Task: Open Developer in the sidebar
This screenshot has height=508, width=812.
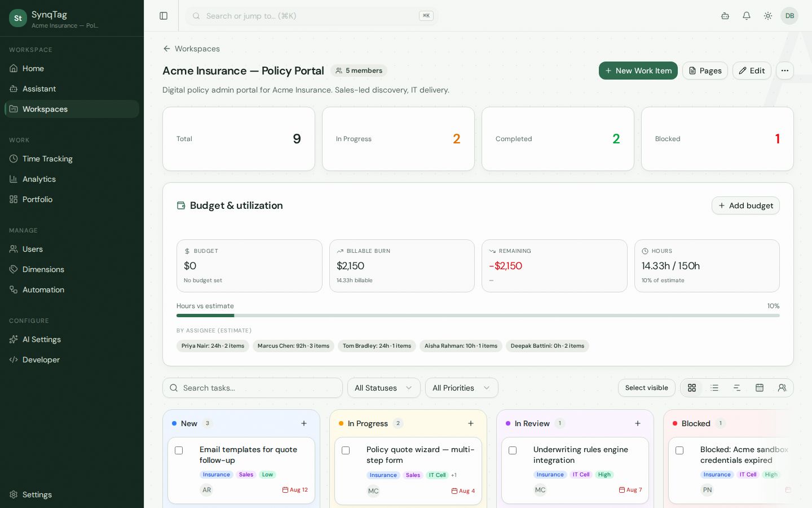Action: click(72, 360)
